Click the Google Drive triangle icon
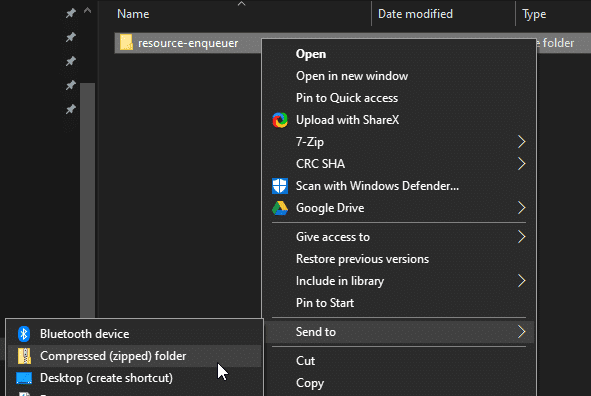Image resolution: width=591 pixels, height=396 pixels. click(280, 208)
